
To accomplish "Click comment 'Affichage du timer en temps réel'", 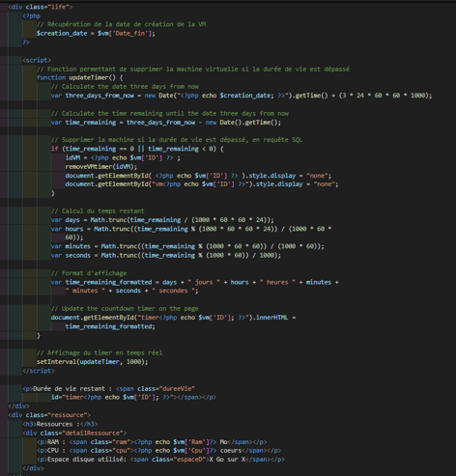I will pyautogui.click(x=100, y=353).
